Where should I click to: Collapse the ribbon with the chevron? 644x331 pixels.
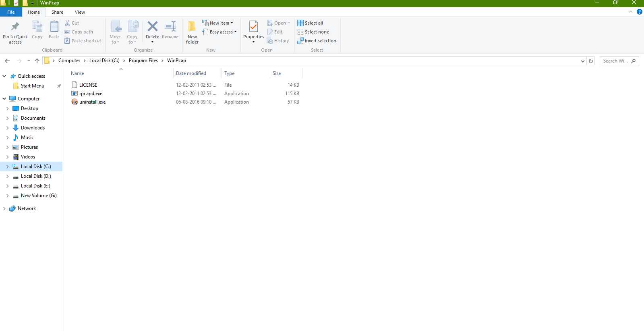point(631,12)
